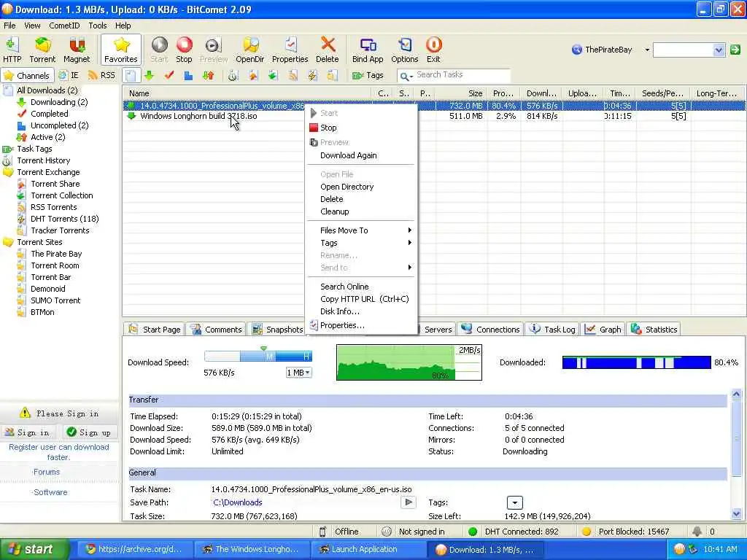Viewport: 747px width, 560px height.
Task: Click the Sign in button
Action: (28, 432)
